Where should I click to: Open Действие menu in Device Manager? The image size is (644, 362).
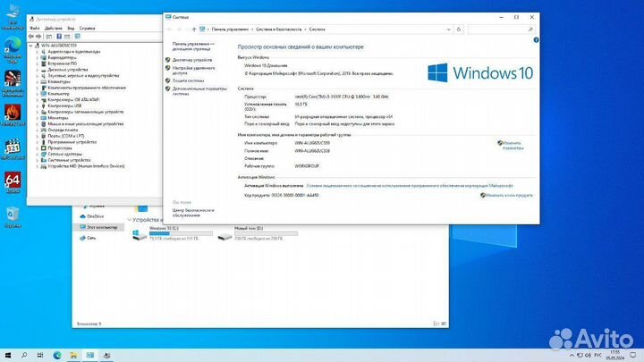(54, 29)
